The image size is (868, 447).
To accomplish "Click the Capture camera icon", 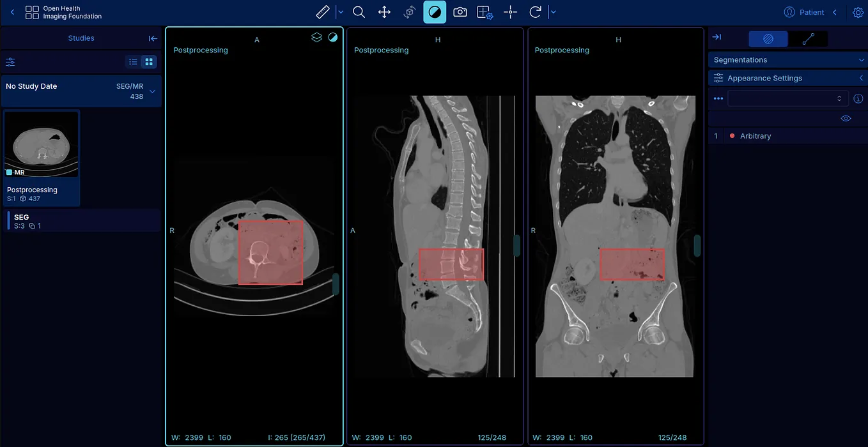I will (x=460, y=11).
